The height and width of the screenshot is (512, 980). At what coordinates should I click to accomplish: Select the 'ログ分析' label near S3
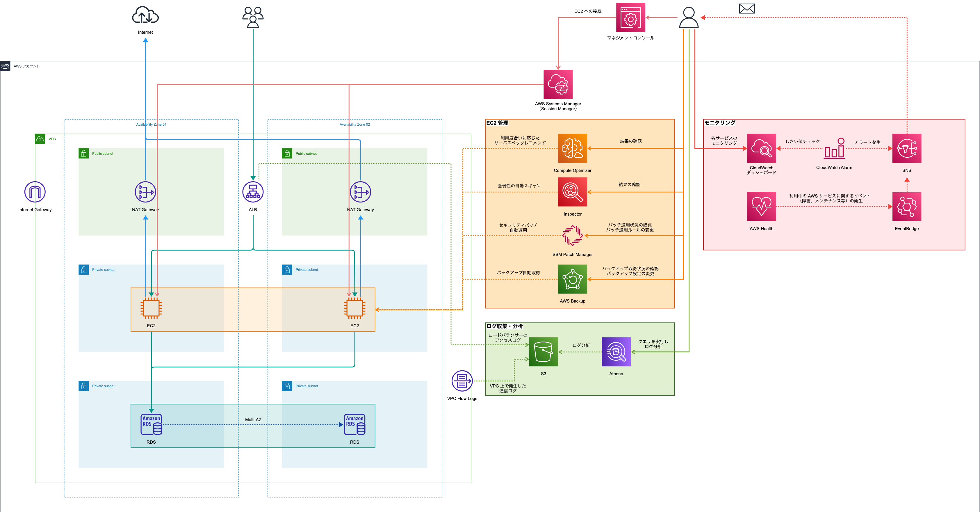[x=581, y=345]
